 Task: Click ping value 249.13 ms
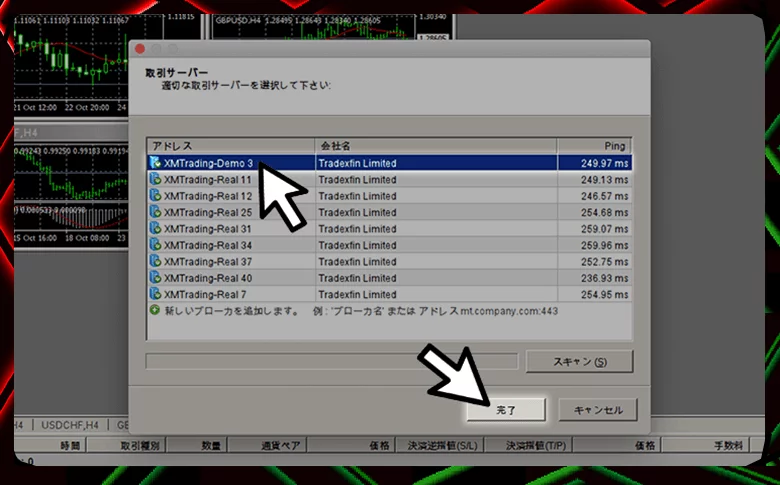tap(604, 180)
